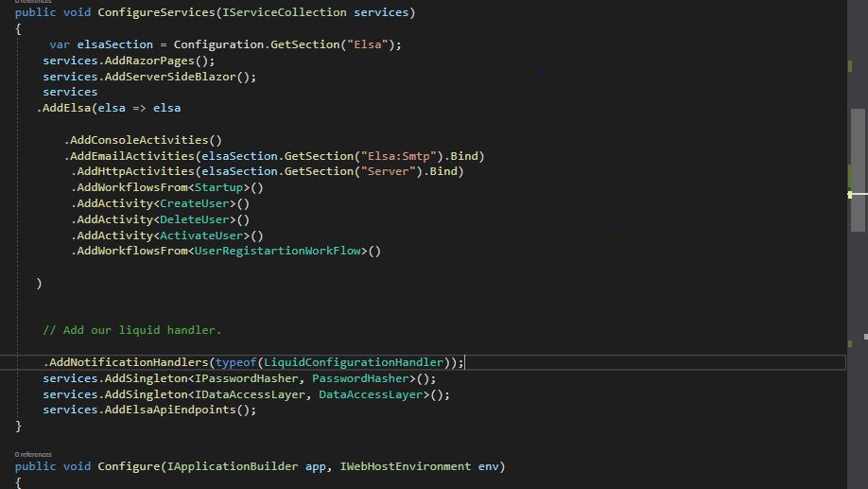
Task: Click AddServerSideBlazor call
Action: point(170,77)
